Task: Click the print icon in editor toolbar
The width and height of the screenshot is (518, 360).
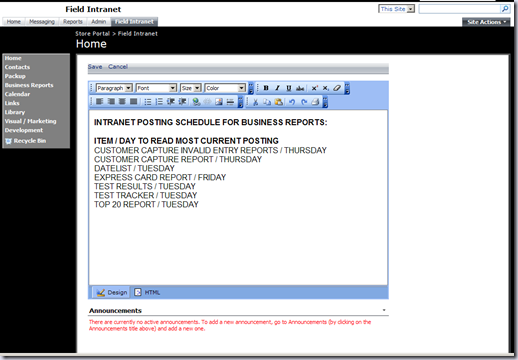Action: click(x=315, y=102)
